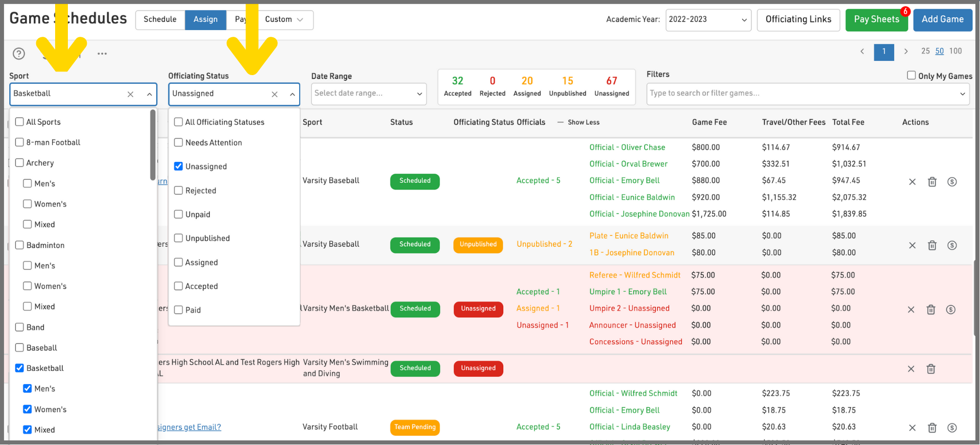Open the three-dot more options menu

102,54
